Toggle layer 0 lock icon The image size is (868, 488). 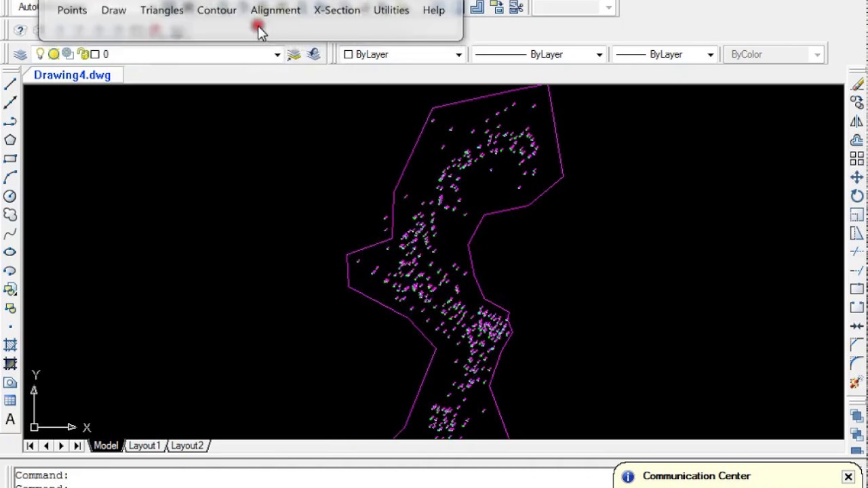83,54
